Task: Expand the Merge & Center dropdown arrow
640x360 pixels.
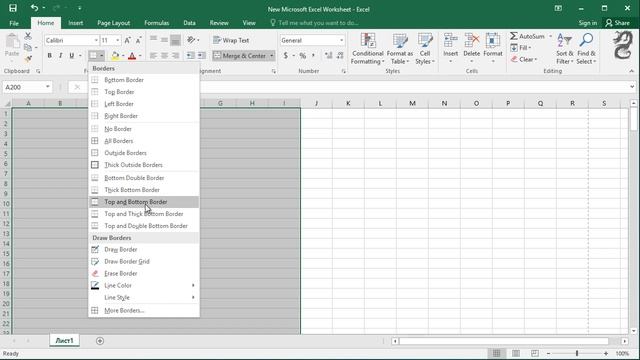Action: pos(271,56)
